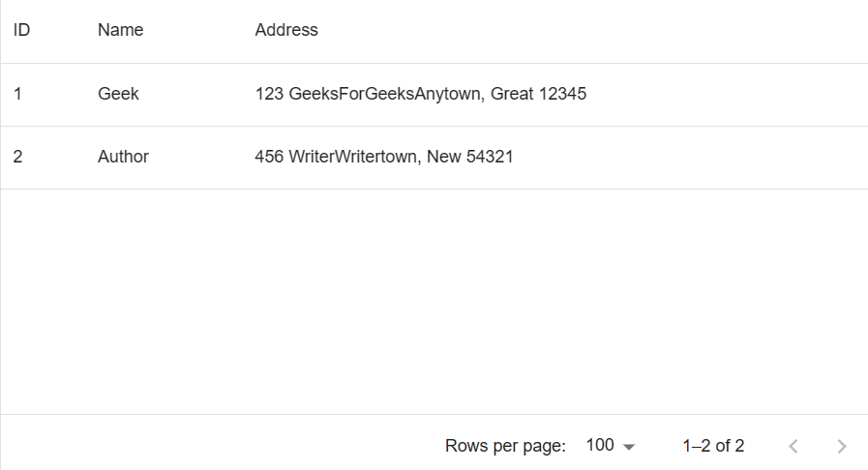The height and width of the screenshot is (470, 868).
Task: Select the Geek name cell
Action: (x=118, y=94)
